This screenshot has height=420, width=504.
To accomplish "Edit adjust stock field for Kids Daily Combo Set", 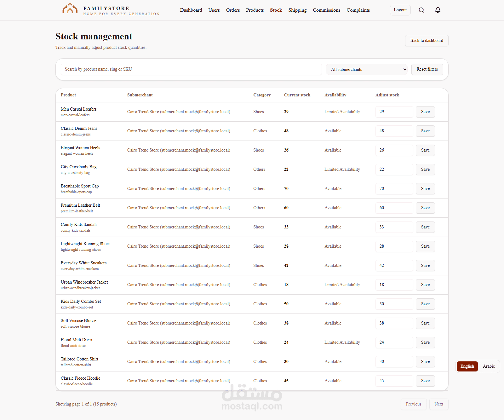I will pos(394,304).
